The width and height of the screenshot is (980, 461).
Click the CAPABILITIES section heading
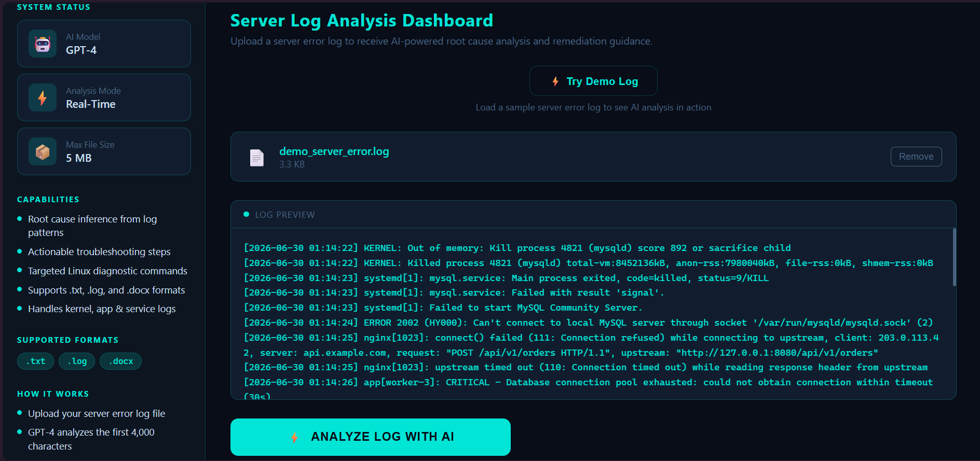tap(48, 200)
